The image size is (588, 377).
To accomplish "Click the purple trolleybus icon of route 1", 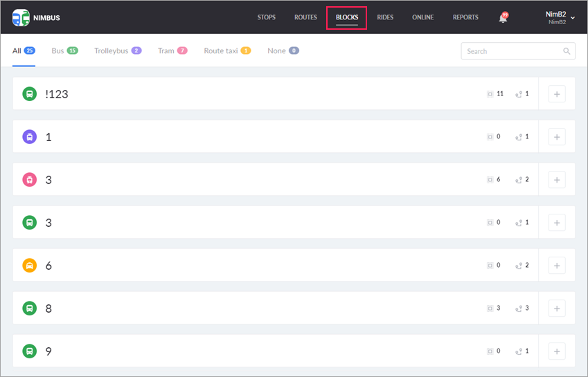I will coord(30,137).
